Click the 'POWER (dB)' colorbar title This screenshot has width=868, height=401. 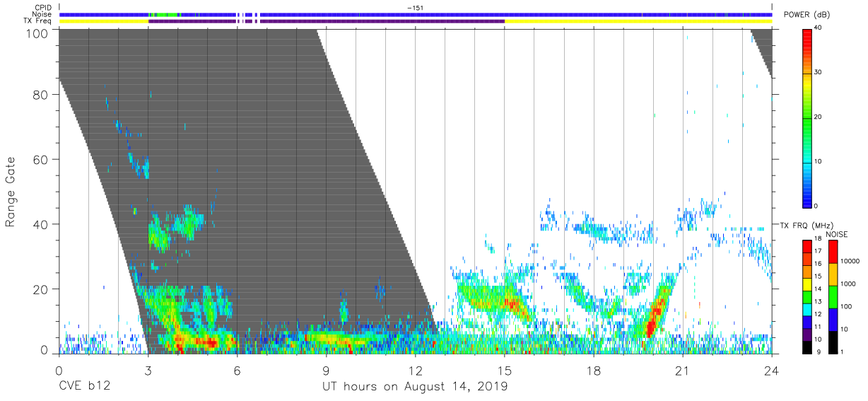pyautogui.click(x=807, y=15)
